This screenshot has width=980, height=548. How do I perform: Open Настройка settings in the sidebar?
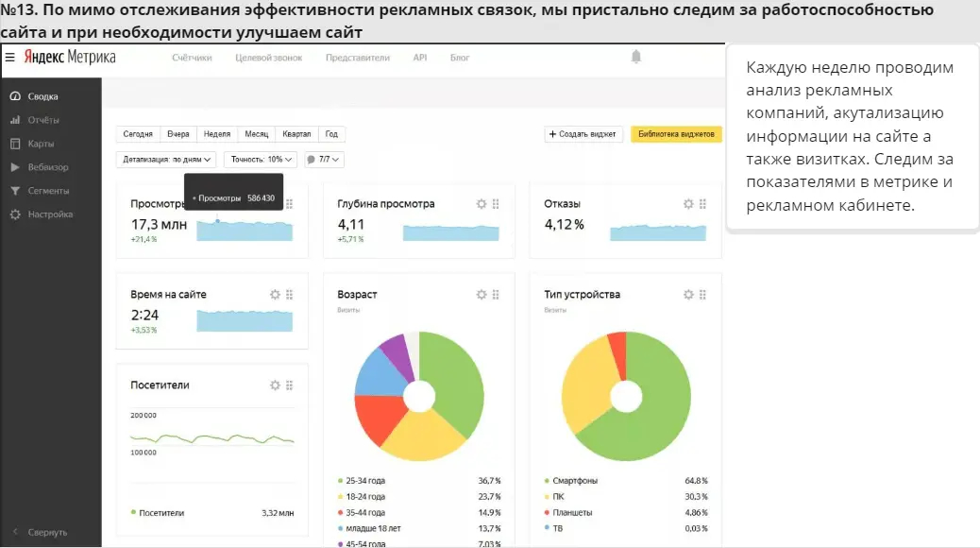pyautogui.click(x=43, y=214)
